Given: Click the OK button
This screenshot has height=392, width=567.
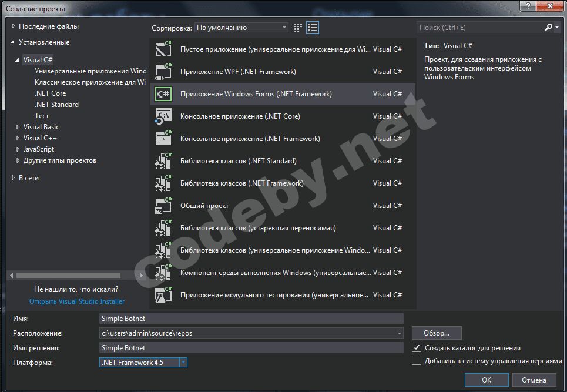Looking at the screenshot, I should (487, 380).
